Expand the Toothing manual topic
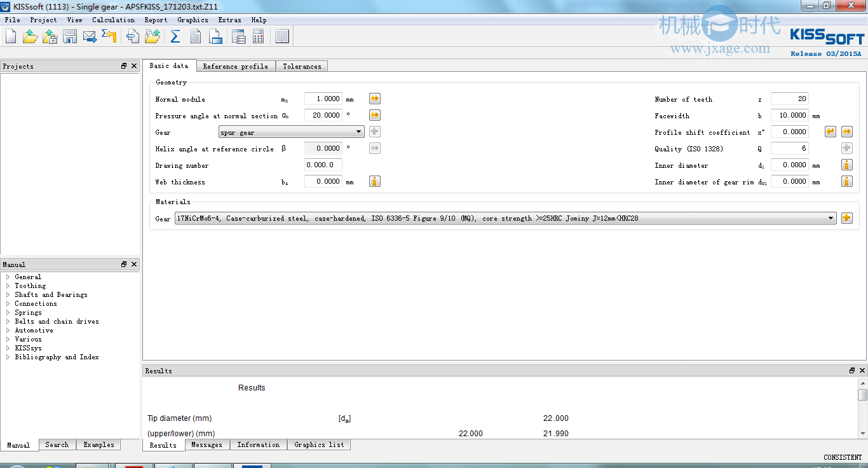This screenshot has width=868, height=468. click(x=8, y=286)
